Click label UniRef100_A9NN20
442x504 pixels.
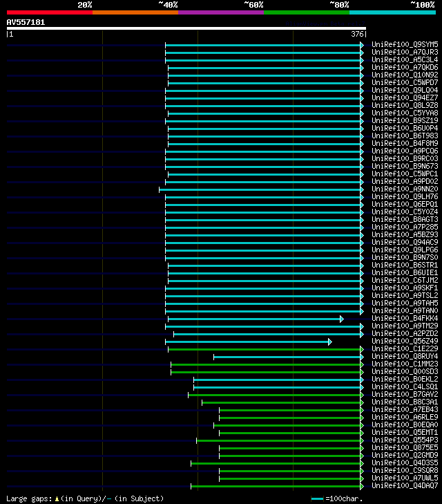pos(405,189)
